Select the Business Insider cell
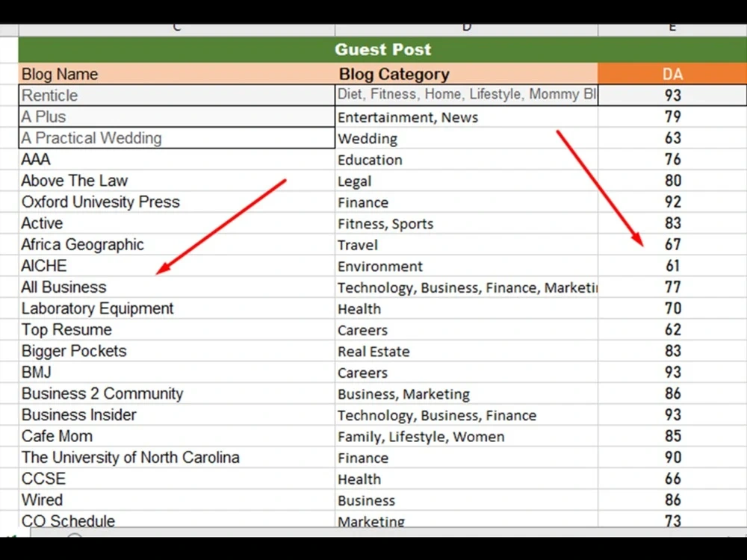 [177, 414]
